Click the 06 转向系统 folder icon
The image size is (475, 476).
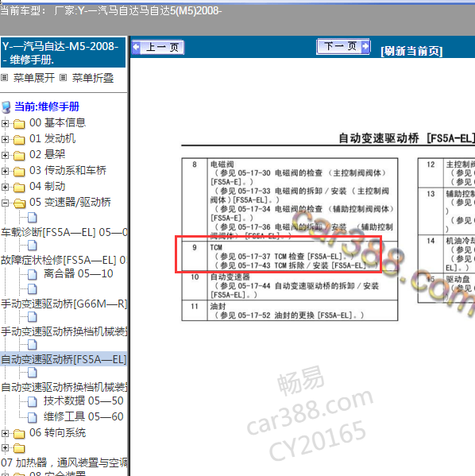click(19, 434)
